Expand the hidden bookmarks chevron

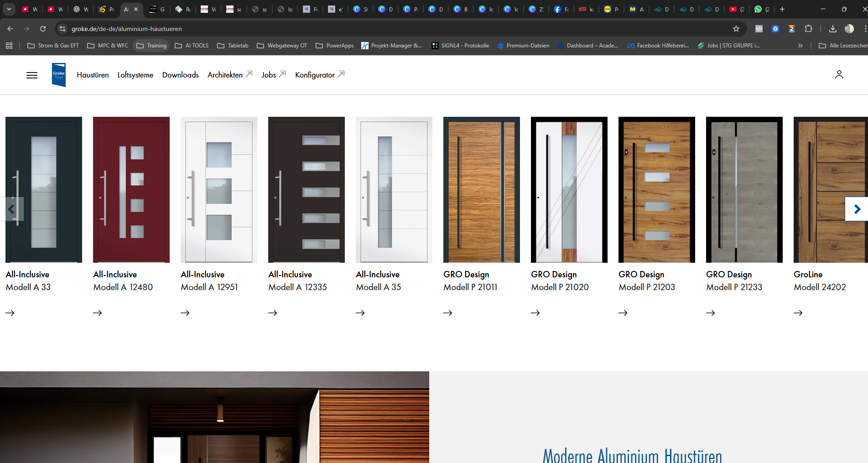point(800,46)
